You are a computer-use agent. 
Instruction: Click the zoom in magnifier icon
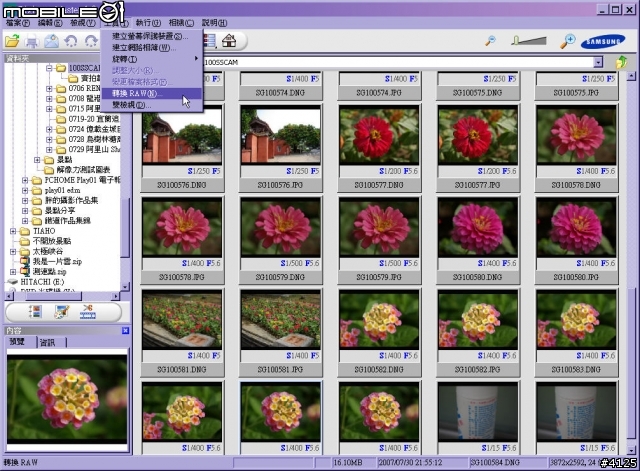pos(567,41)
